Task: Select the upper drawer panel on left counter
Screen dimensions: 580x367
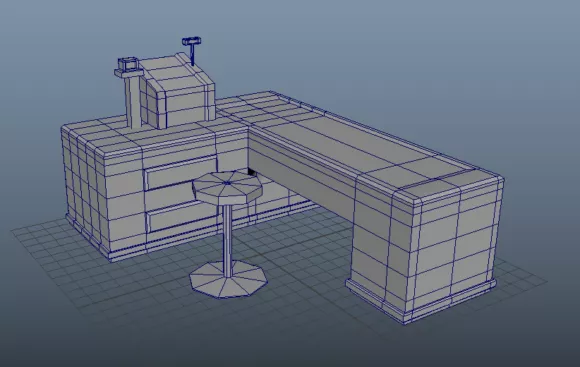Action: click(179, 173)
